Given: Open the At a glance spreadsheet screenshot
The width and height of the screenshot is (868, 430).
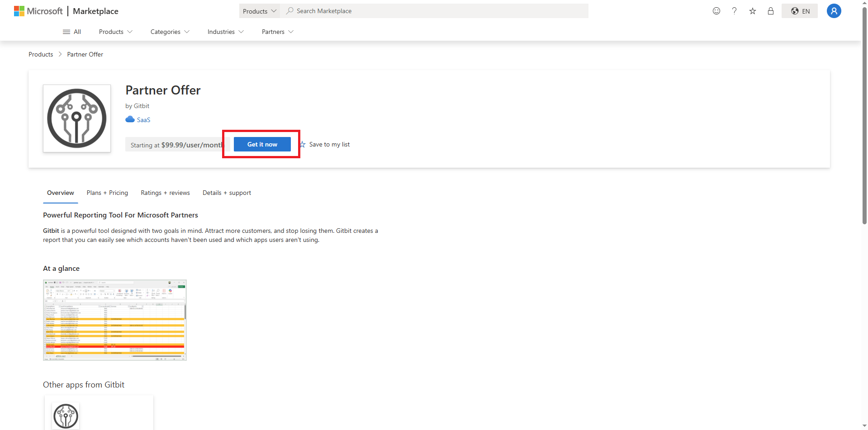Looking at the screenshot, I should [x=115, y=320].
